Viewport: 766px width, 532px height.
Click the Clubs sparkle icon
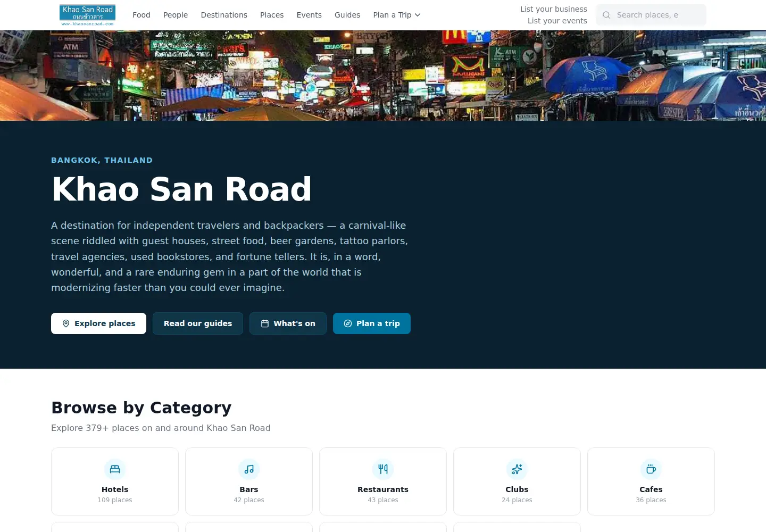(x=517, y=469)
